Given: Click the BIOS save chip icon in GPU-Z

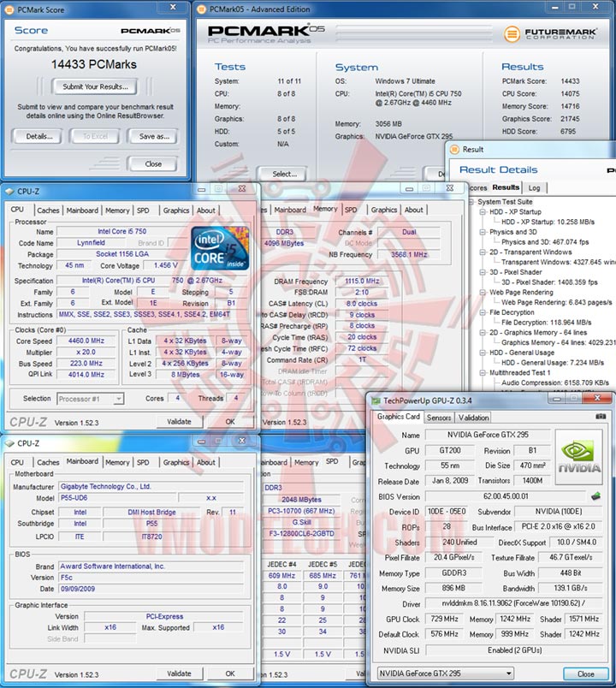Looking at the screenshot, I should pos(595,496).
